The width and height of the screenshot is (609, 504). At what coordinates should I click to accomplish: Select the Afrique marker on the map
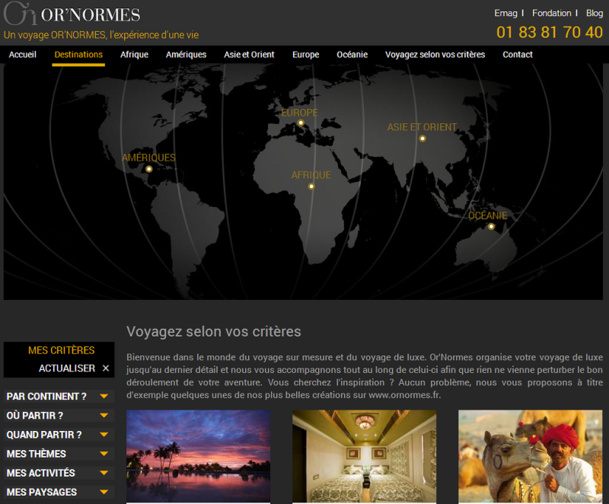coord(311,186)
